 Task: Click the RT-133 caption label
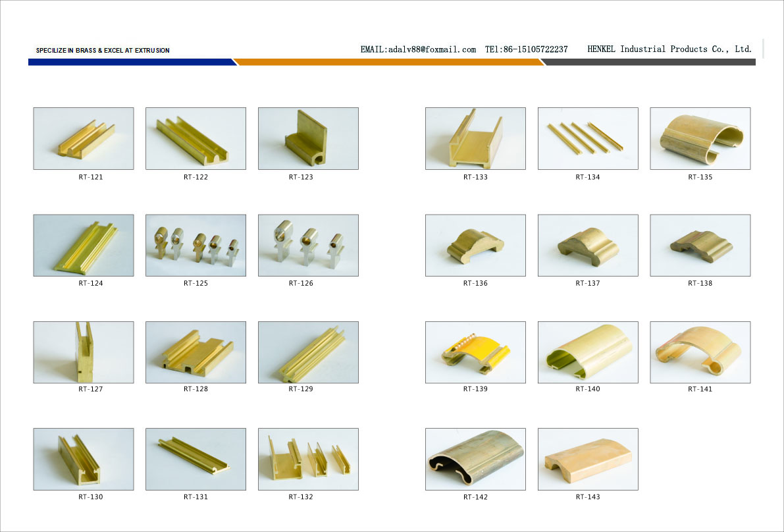[475, 177]
